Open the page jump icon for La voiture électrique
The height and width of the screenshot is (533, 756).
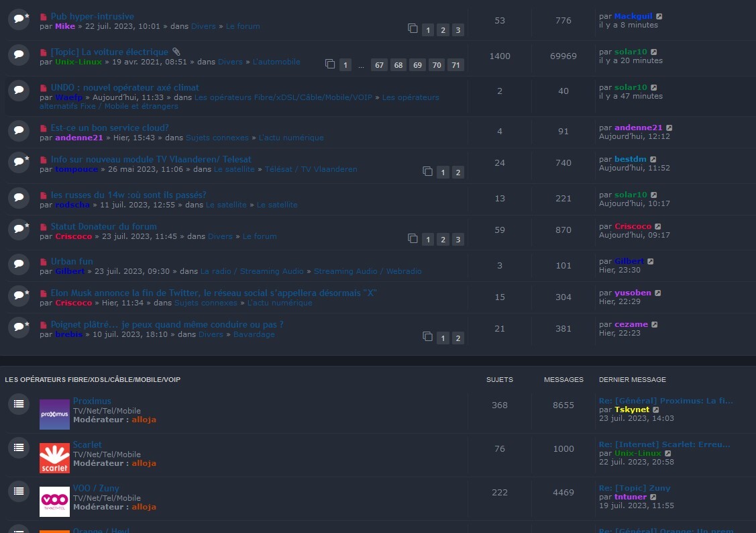(x=330, y=64)
